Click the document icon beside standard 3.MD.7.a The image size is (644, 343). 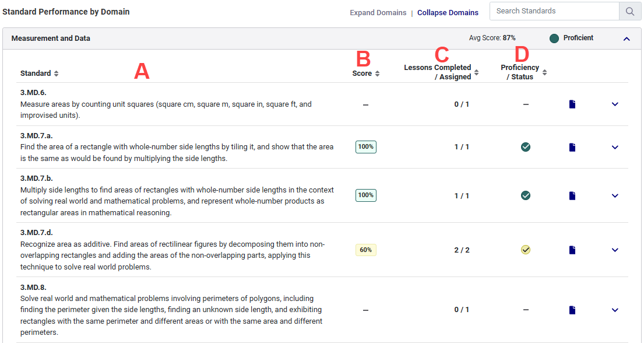572,147
